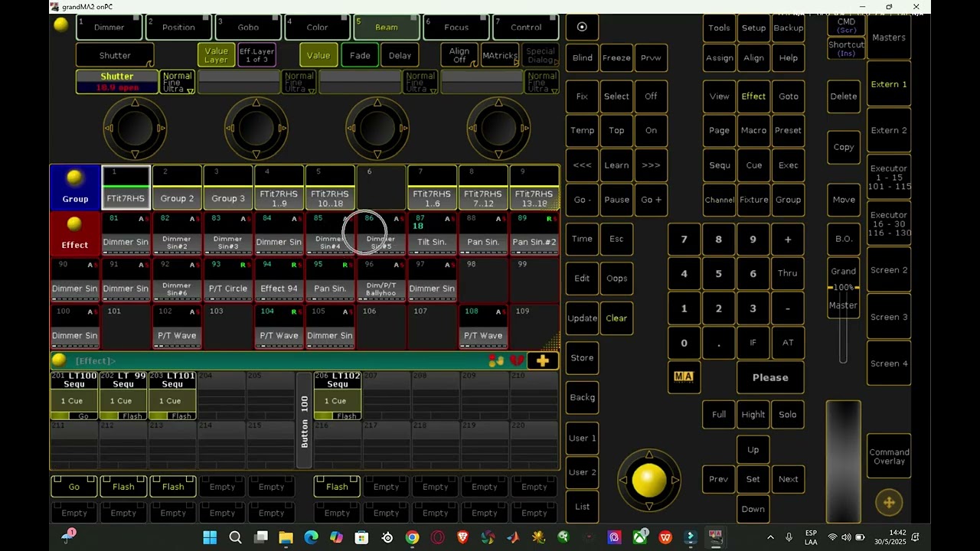Click the yellow ball icon beside the Dimmer tab
Screen dimensions: 980x551
pyautogui.click(x=60, y=24)
